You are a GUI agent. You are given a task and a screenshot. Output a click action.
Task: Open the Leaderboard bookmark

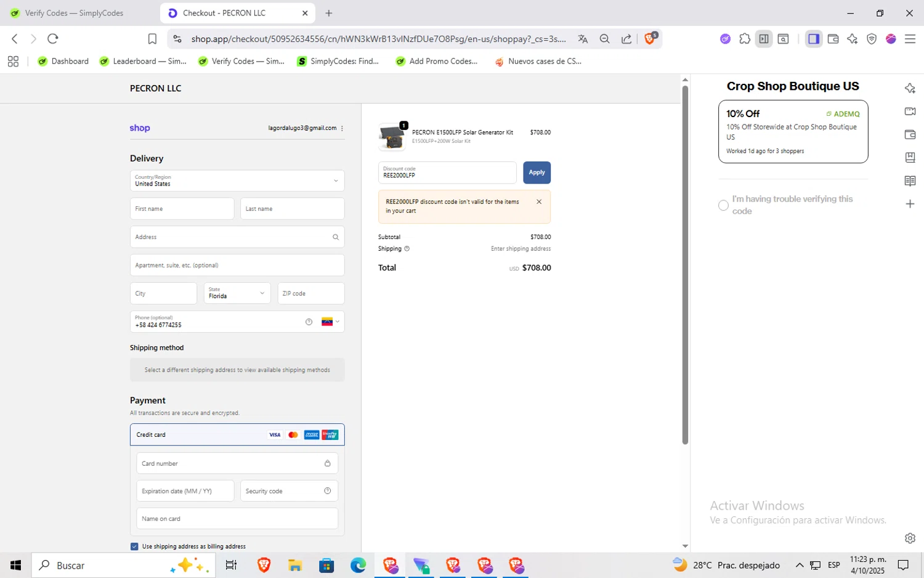click(x=143, y=61)
